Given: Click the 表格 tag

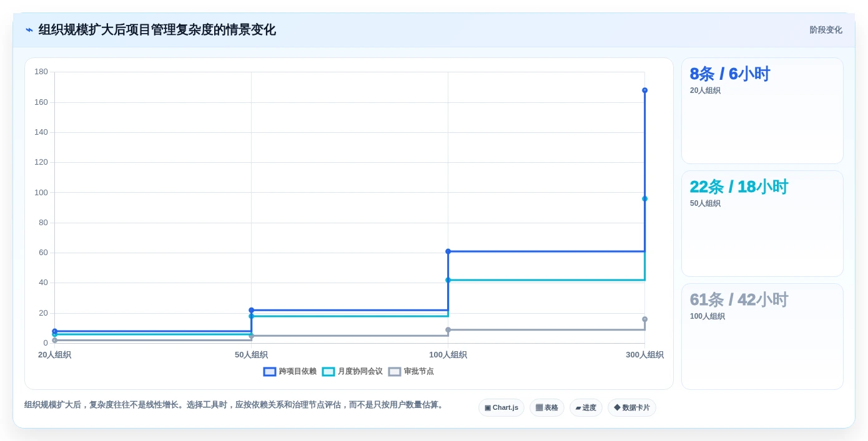Looking at the screenshot, I should (x=547, y=407).
